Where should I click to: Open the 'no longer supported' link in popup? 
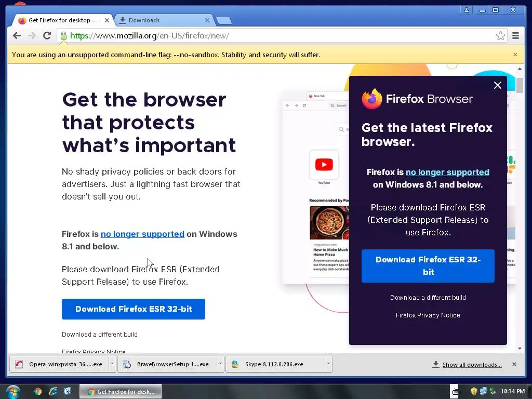447,172
